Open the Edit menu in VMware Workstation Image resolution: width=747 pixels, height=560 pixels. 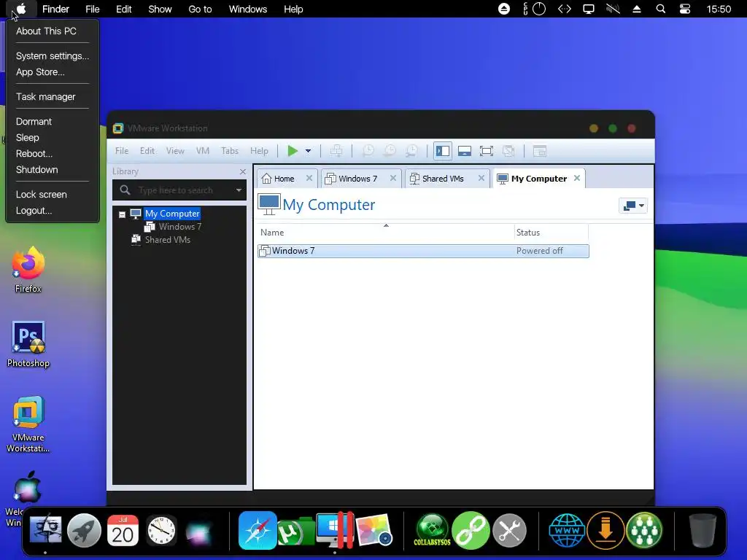[x=147, y=150]
